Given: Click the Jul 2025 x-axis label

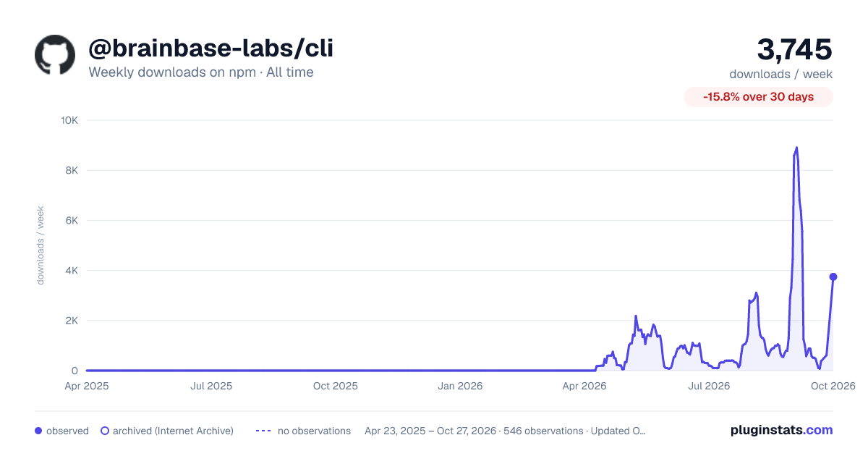Looking at the screenshot, I should point(211,386).
